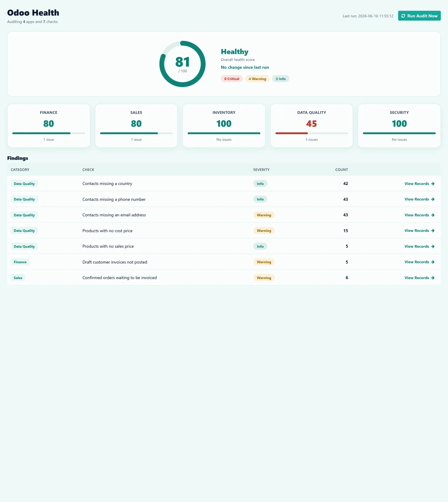The image size is (448, 502).
Task: Click the Count column header
Action: (x=341, y=170)
